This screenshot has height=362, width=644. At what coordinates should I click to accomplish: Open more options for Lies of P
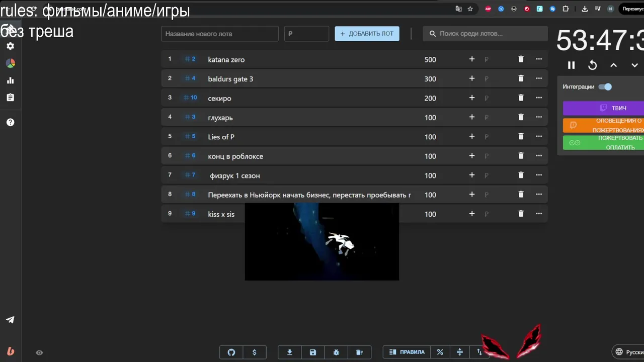[x=539, y=137]
